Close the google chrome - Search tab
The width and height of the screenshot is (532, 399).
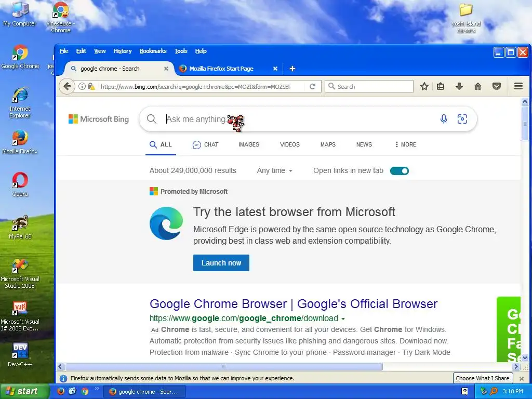point(166,69)
